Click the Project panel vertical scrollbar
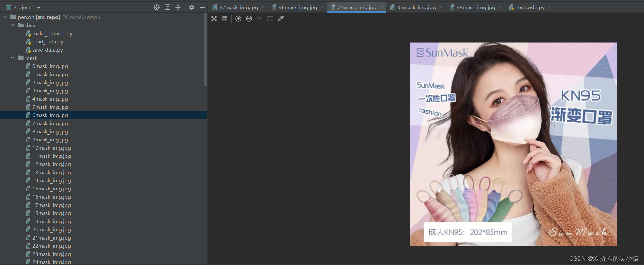The height and width of the screenshot is (265, 644). point(205,50)
